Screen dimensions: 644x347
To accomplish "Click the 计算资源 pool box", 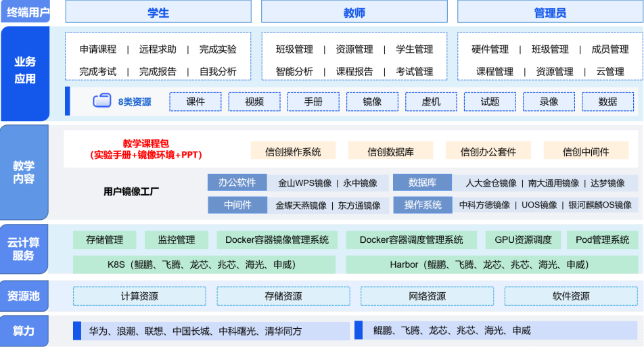I will point(139,296).
